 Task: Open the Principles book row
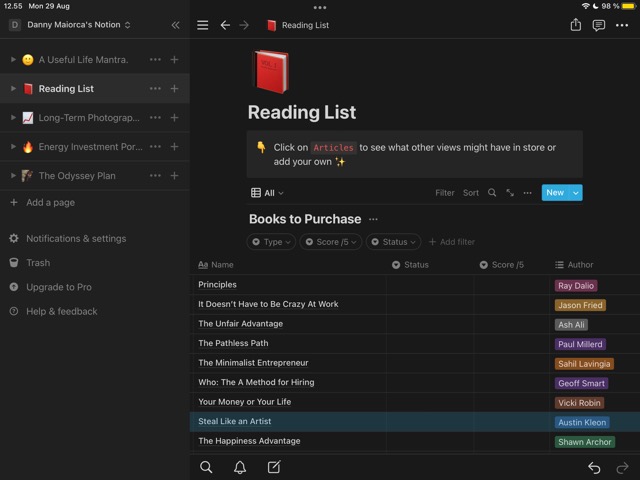click(218, 284)
